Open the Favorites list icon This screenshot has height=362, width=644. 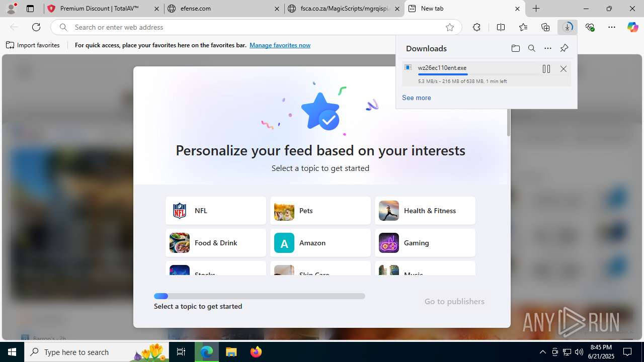523,27
